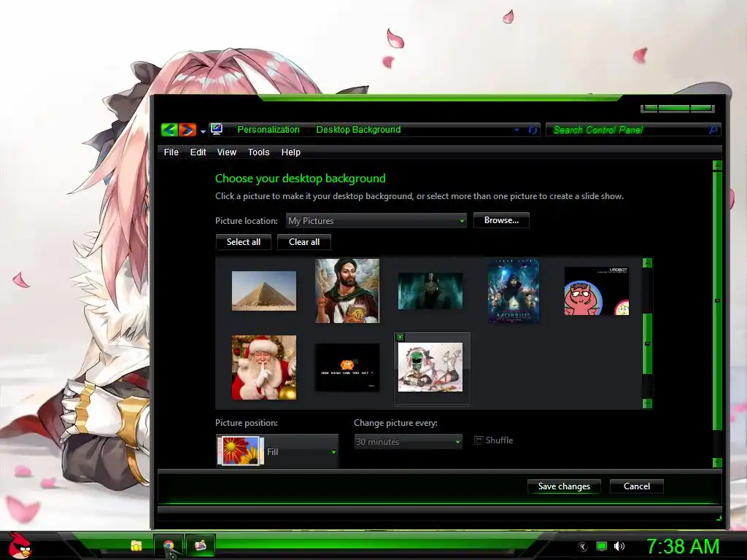
Task: Refresh the address bar
Action: click(x=533, y=130)
